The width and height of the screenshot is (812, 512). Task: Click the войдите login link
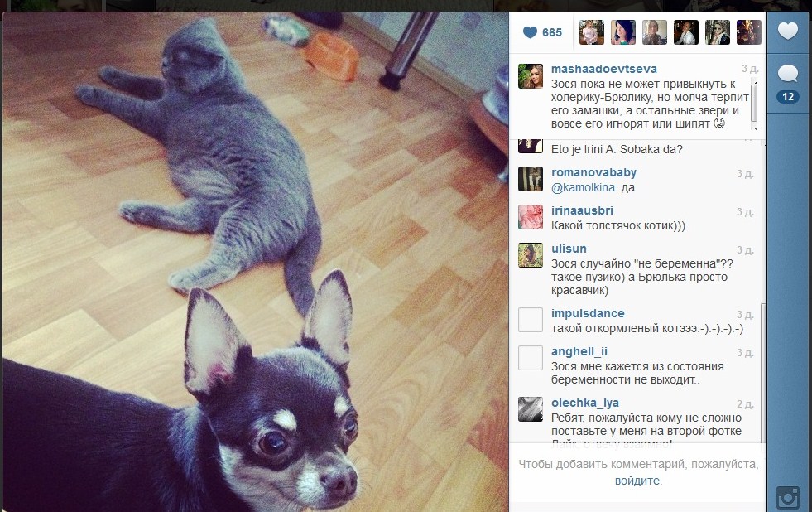(x=637, y=481)
